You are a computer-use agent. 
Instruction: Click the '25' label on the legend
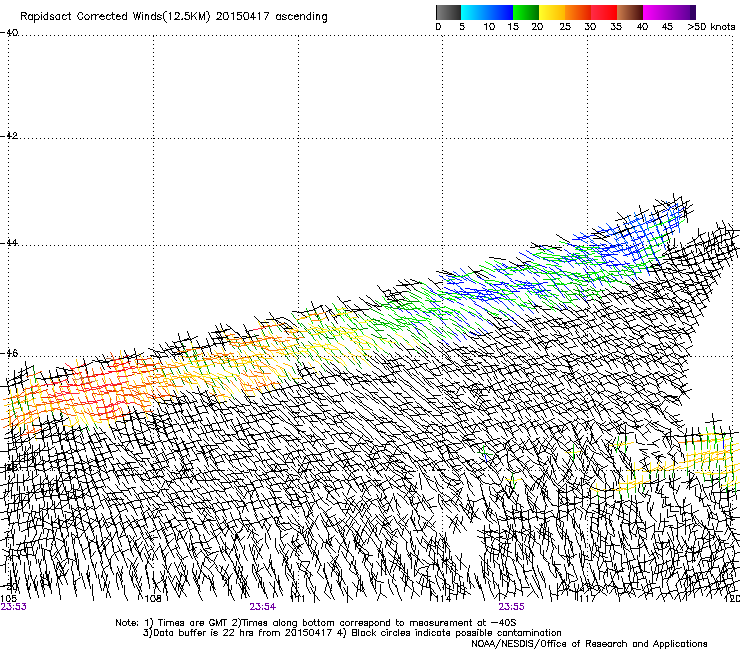click(565, 27)
